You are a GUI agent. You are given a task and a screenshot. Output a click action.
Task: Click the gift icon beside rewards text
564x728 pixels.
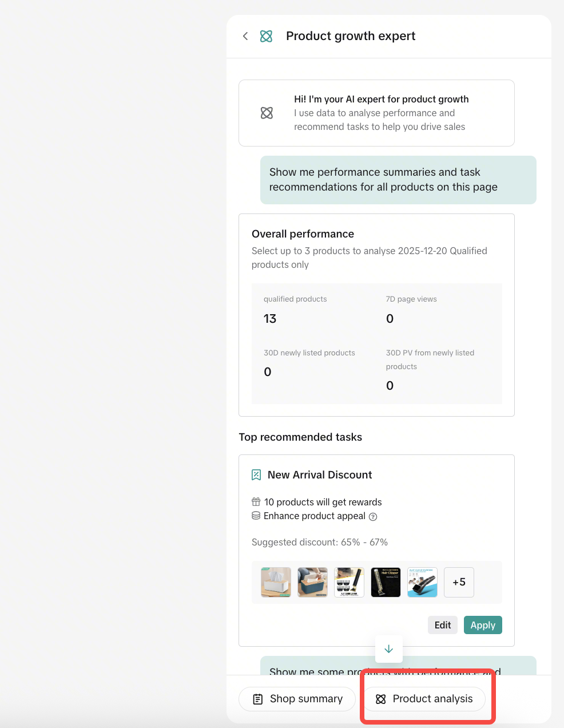[x=256, y=502]
